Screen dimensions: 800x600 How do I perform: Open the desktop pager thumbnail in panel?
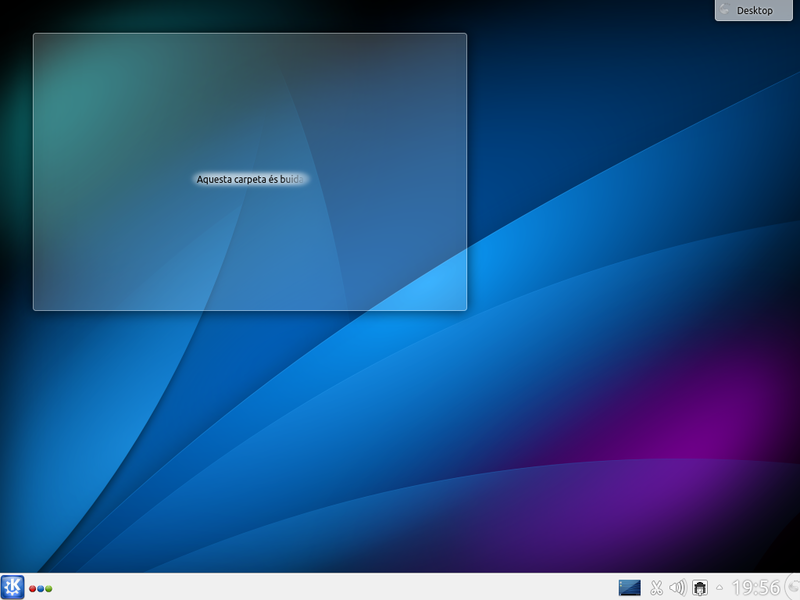630,588
